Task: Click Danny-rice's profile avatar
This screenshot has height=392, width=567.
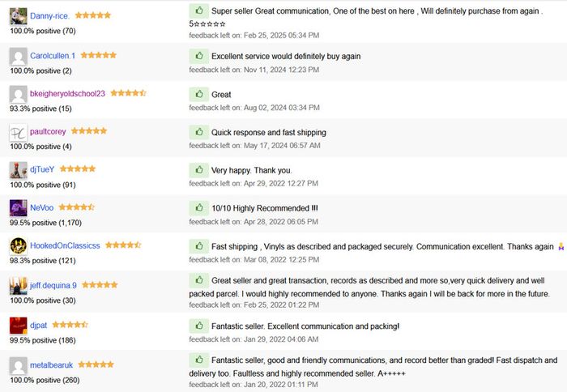Action: tap(18, 16)
